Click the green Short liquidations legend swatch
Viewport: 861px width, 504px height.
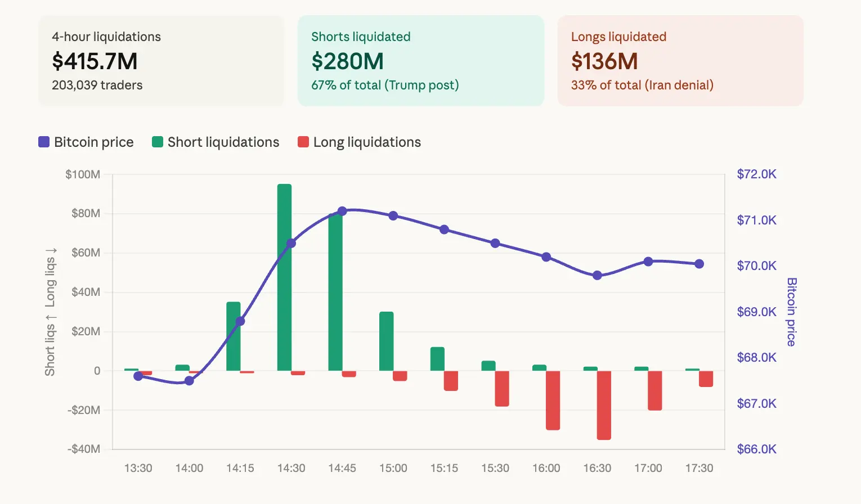(x=157, y=142)
